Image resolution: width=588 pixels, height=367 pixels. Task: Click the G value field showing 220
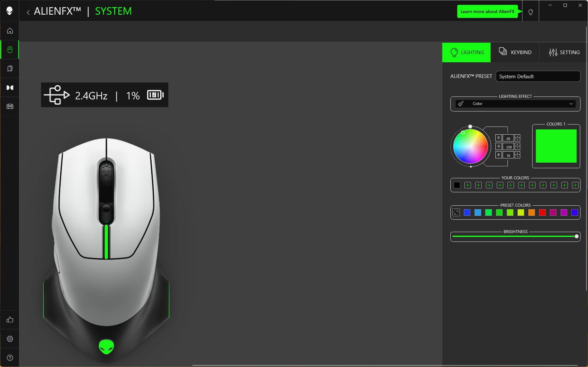tap(508, 146)
